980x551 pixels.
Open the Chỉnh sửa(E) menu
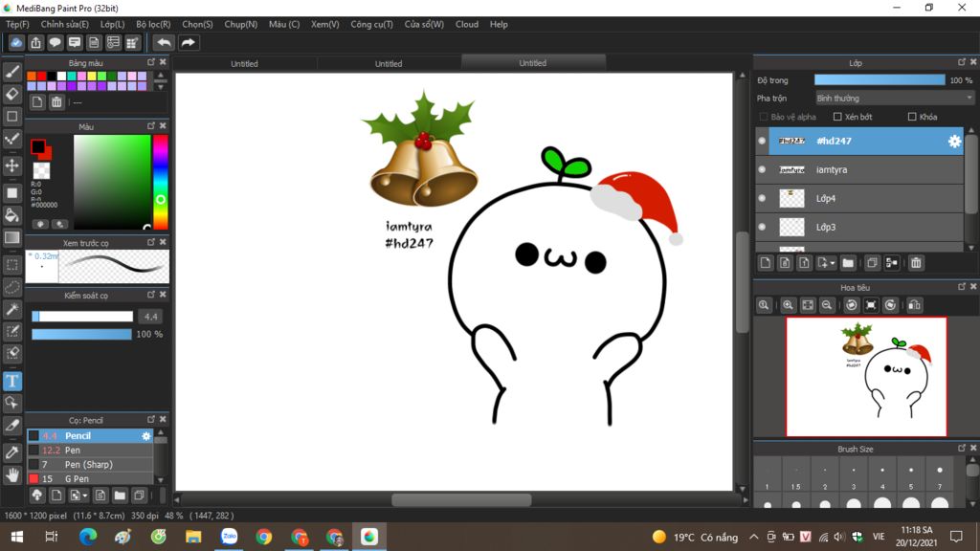coord(65,24)
